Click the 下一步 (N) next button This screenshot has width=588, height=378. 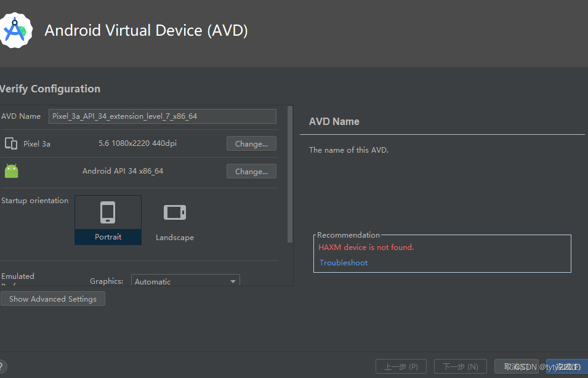tap(461, 366)
